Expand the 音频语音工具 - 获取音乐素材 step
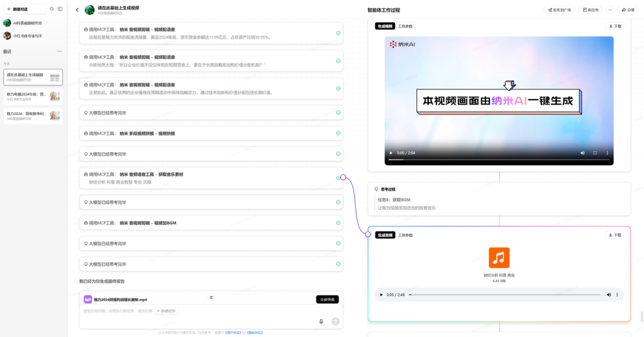This screenshot has height=337, width=644. click(x=211, y=178)
